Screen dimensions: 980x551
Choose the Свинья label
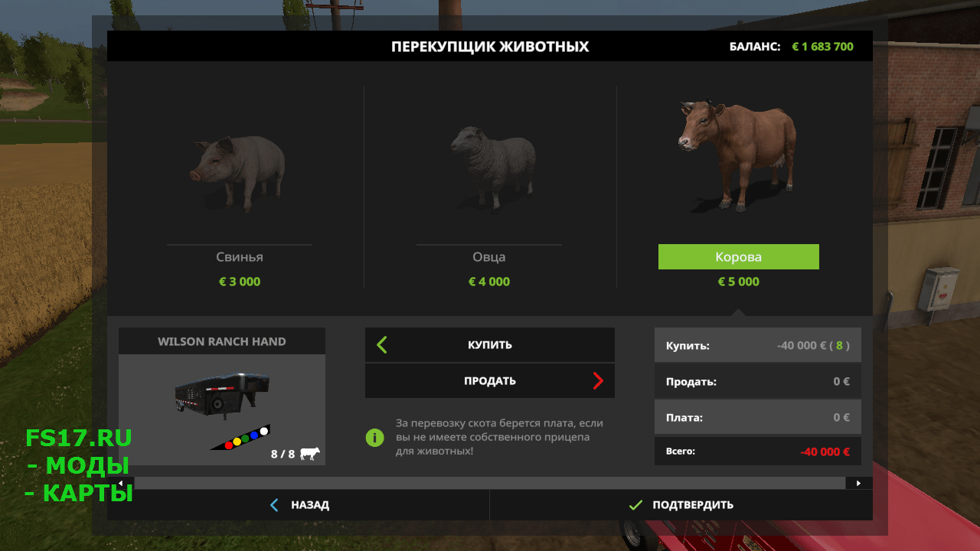(x=240, y=257)
